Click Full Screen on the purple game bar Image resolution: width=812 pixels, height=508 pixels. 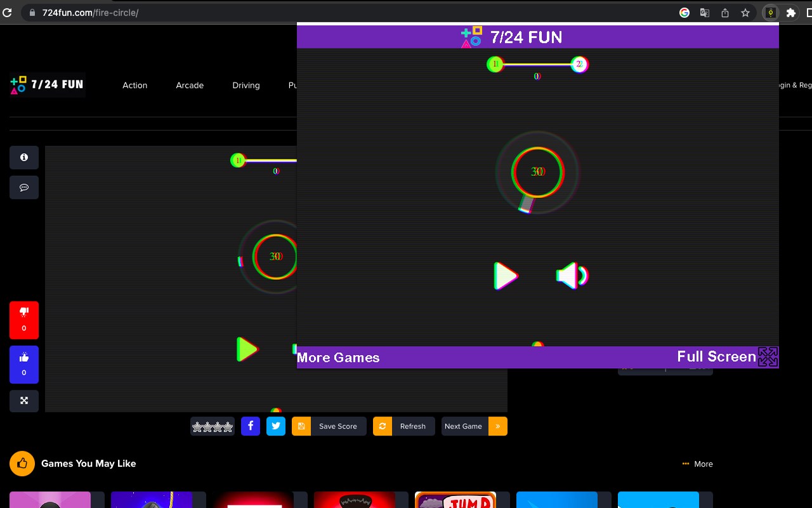pyautogui.click(x=716, y=356)
